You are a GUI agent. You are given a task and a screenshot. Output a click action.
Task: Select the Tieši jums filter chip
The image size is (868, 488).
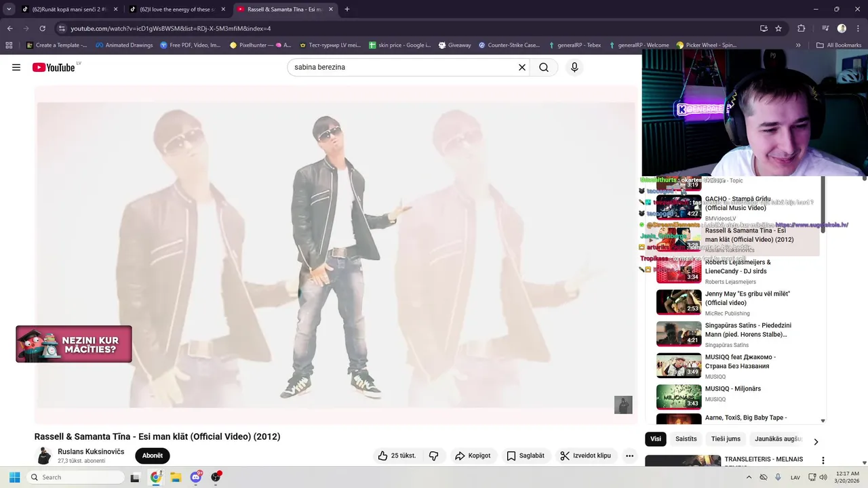(726, 439)
